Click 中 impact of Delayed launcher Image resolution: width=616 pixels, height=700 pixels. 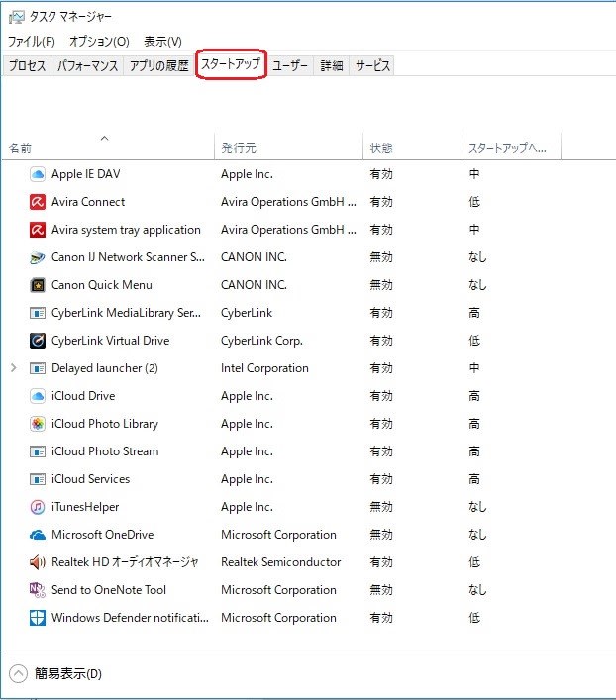pyautogui.click(x=474, y=368)
